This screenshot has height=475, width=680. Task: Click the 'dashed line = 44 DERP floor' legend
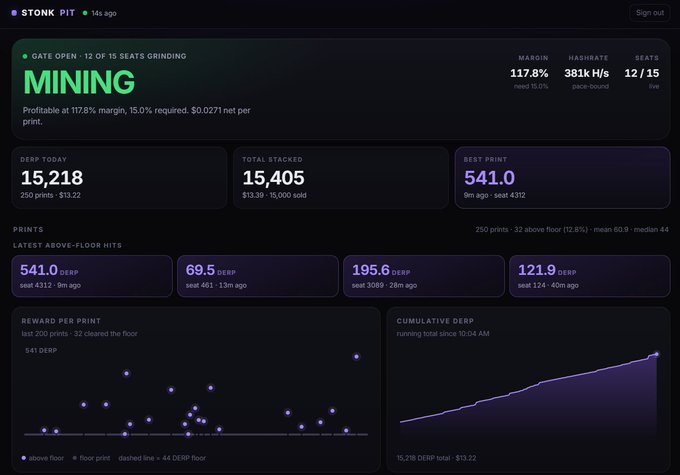(x=162, y=458)
